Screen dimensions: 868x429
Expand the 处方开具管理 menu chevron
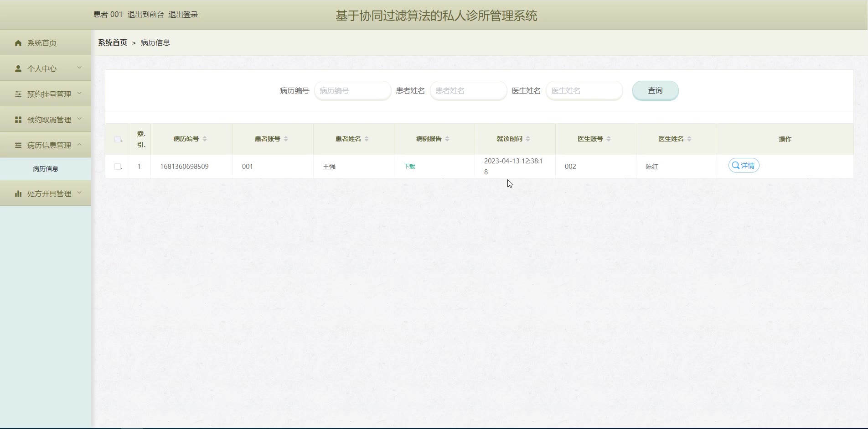point(79,193)
